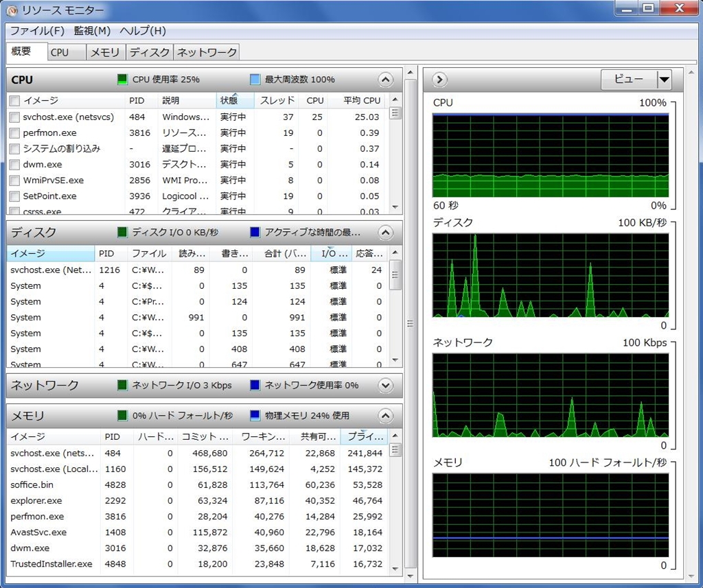
Task: Collapse the graph pane with the arrow button
Action: tap(439, 80)
